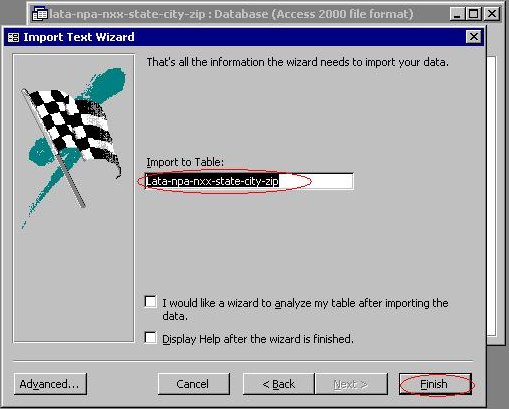Select the background database window title bar
Image resolution: width=509 pixels, height=409 pixels.
coord(265,14)
